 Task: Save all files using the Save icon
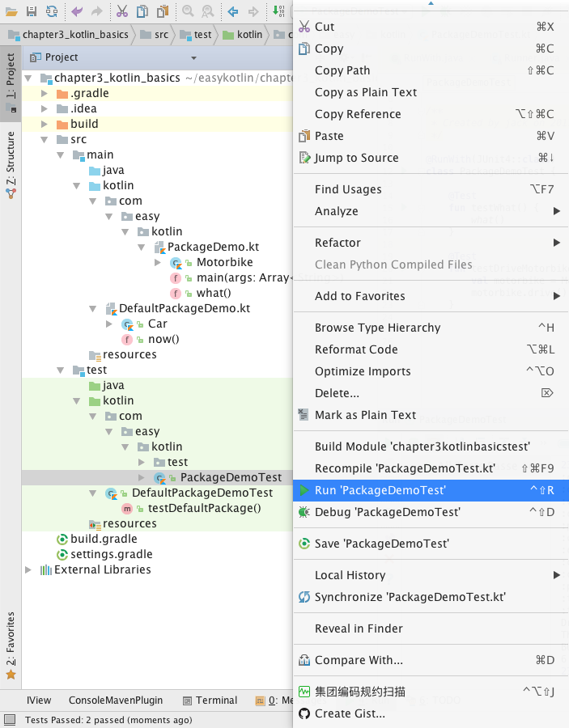[x=31, y=11]
